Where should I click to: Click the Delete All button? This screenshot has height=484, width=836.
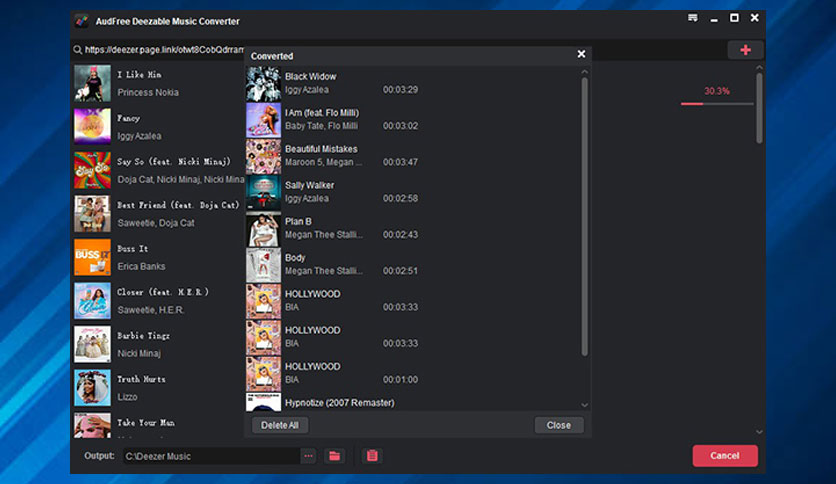pyautogui.click(x=279, y=425)
